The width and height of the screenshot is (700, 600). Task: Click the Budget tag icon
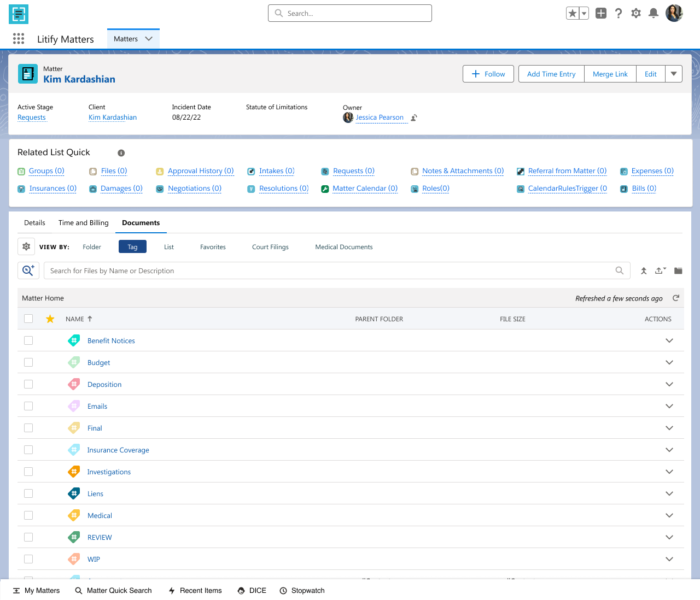tap(74, 362)
